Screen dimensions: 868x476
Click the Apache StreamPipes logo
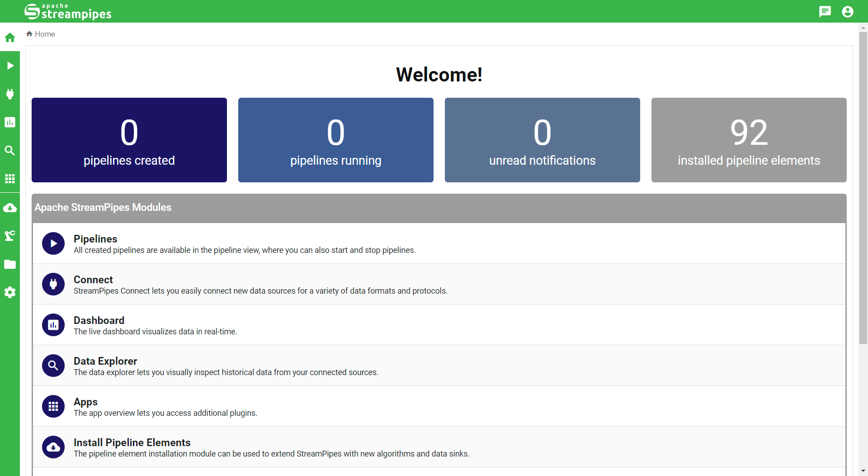[68, 11]
